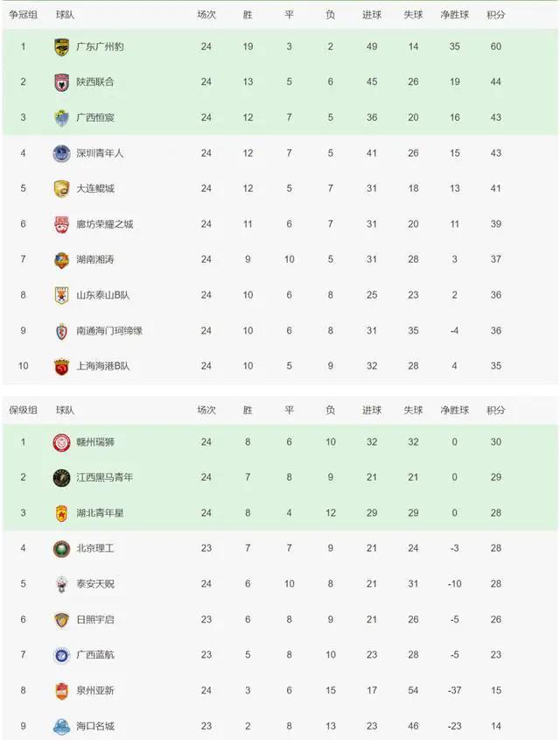Click 南通海门珂缔缘 team name
Screen dimensions: 560x740
[x=109, y=331]
